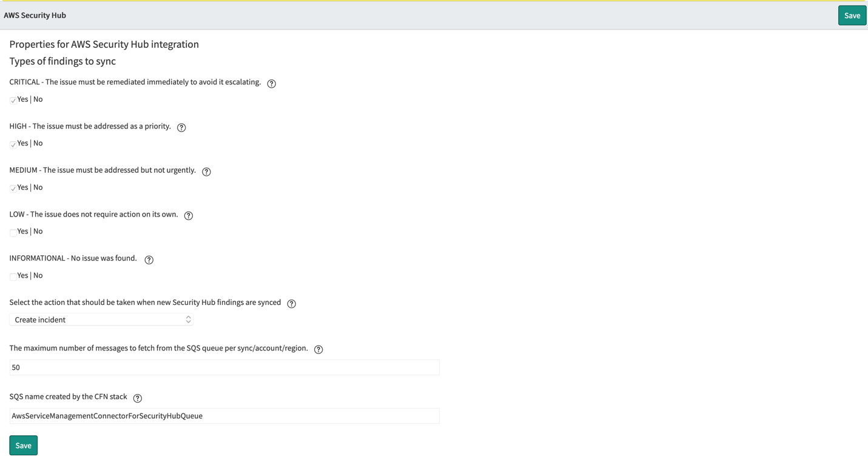Disable syncing of MEDIUM findings

[x=13, y=187]
